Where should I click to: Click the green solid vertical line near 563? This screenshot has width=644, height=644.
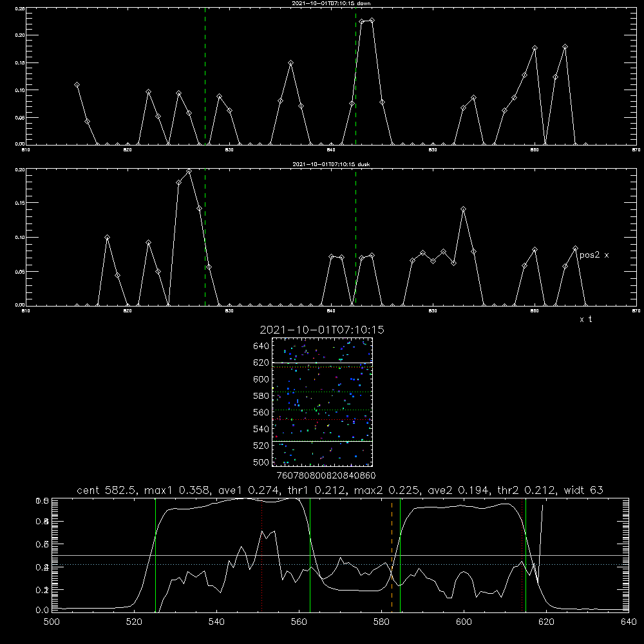(310, 554)
